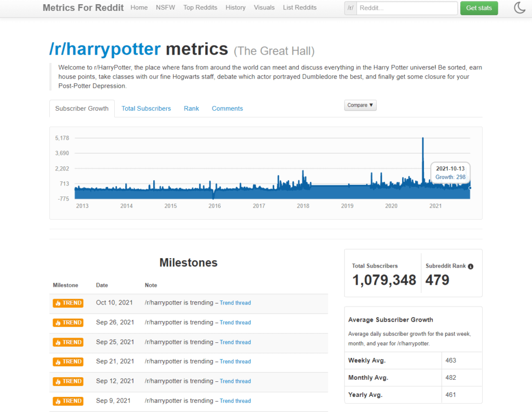532x412 pixels.
Task: Click the Total Subscribers label in stats box
Action: point(375,266)
